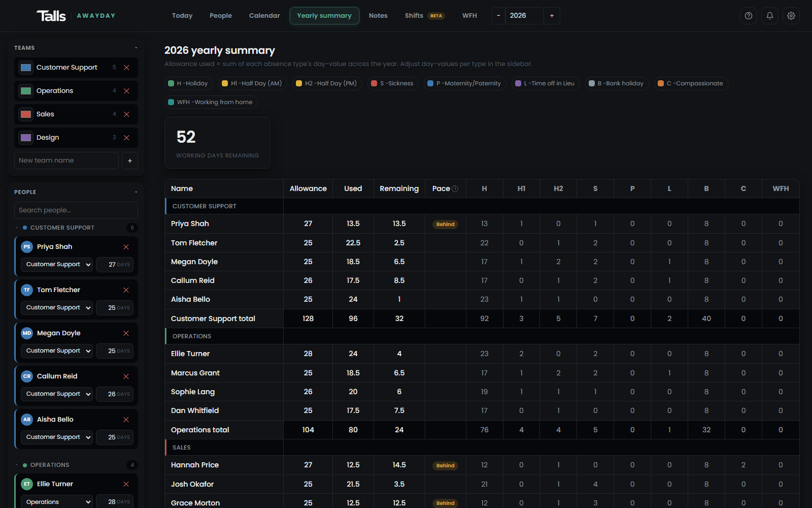The width and height of the screenshot is (812, 508).
Task: Remove Ellie Turner from people
Action: tap(126, 484)
